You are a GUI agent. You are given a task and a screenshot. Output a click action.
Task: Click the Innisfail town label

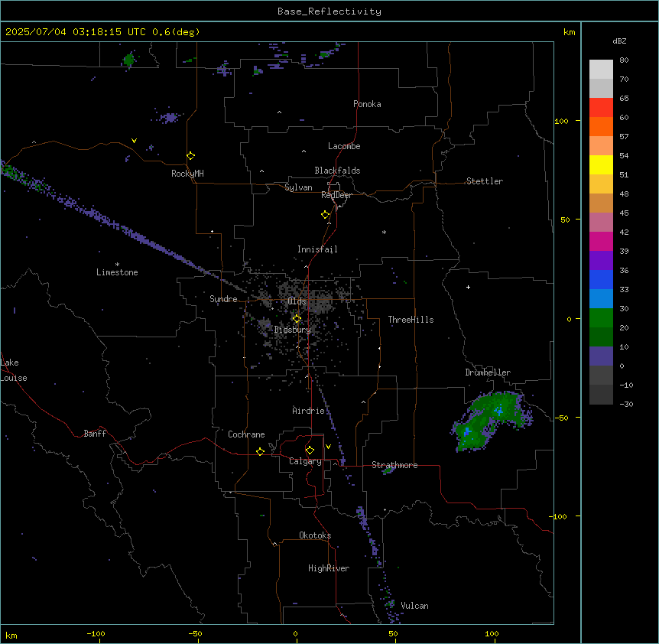click(317, 249)
